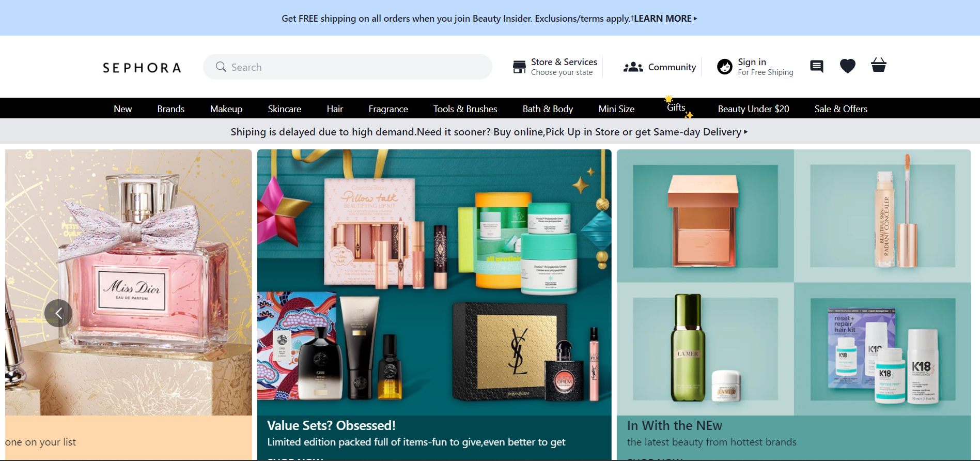Expand the LEARN MORE arrow in the banner

point(695,19)
